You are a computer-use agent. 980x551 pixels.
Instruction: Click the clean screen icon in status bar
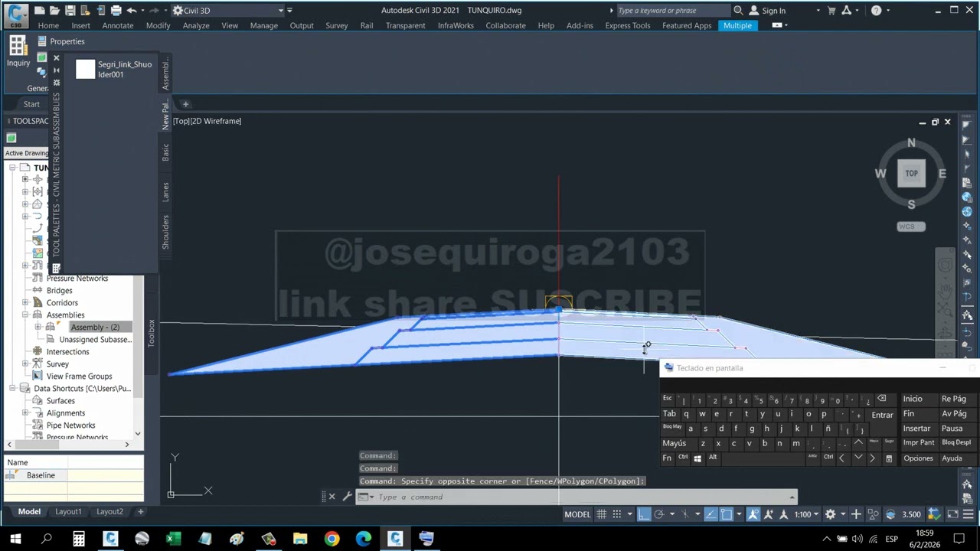pyautogui.click(x=952, y=514)
